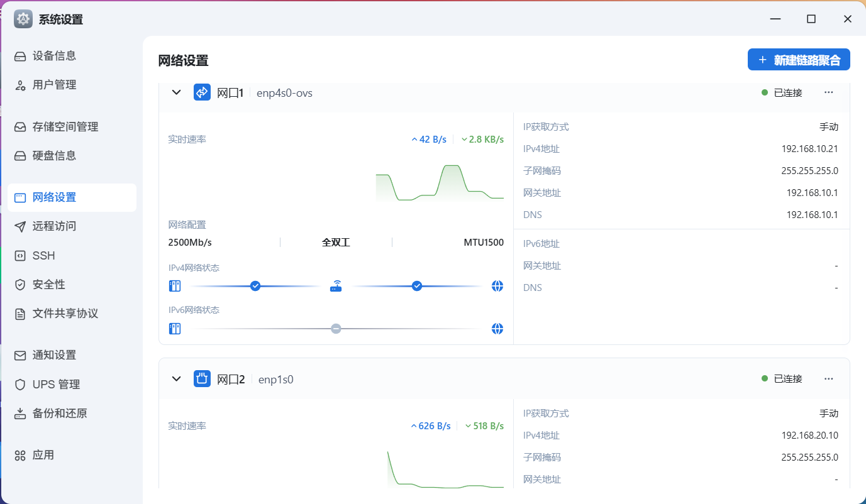
Task: Click the 新建链路聚合 button
Action: tap(799, 60)
